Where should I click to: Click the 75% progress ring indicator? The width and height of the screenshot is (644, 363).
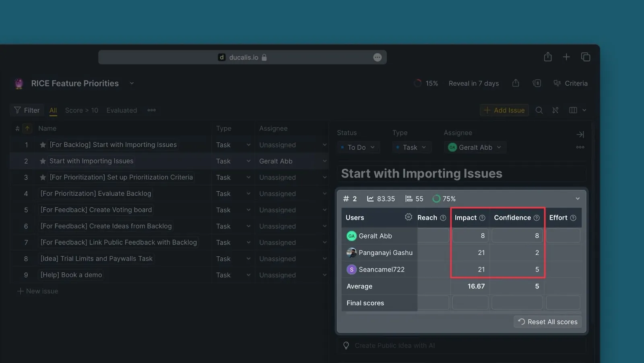pyautogui.click(x=436, y=199)
